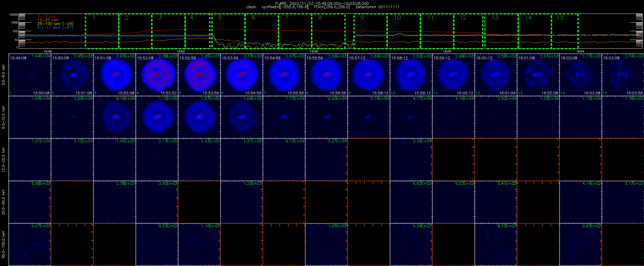644x266 pixels.
Task: Select interval 4 marker in the light curve
Action: pyautogui.click(x=192, y=18)
